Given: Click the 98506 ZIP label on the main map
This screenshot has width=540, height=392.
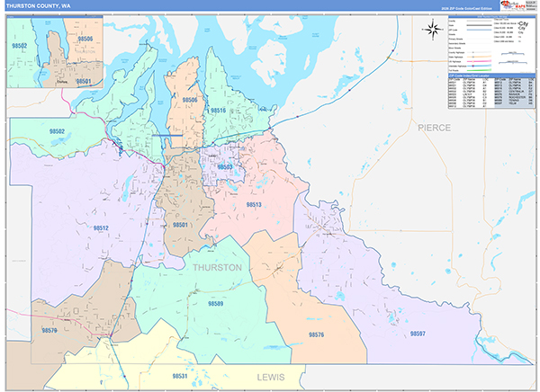Looking at the screenshot, I should (190, 100).
